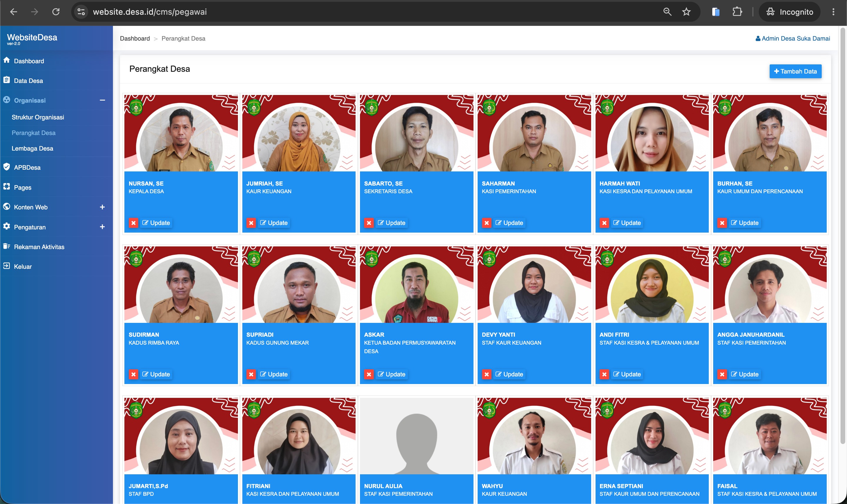
Task: Delete ASKAR with red X button
Action: coord(369,374)
